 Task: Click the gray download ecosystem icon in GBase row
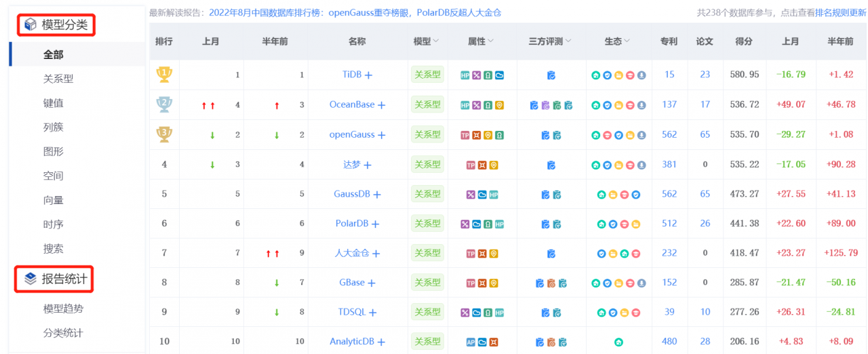[642, 283]
